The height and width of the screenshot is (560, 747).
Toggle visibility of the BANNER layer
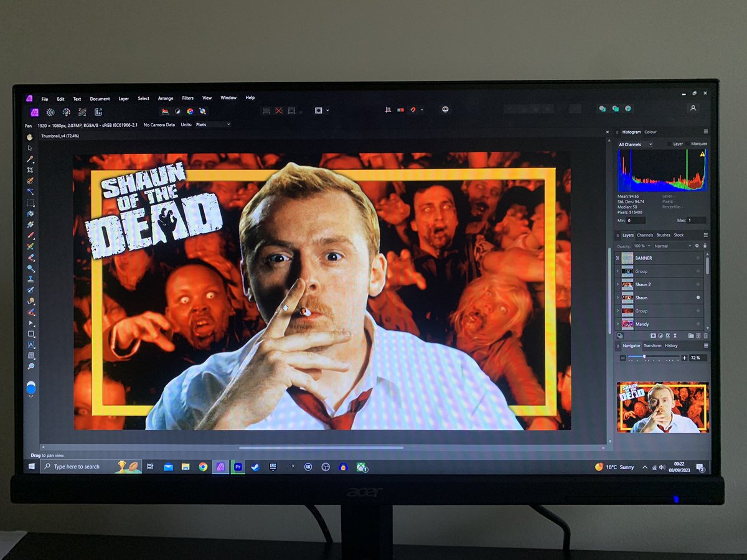click(x=698, y=258)
